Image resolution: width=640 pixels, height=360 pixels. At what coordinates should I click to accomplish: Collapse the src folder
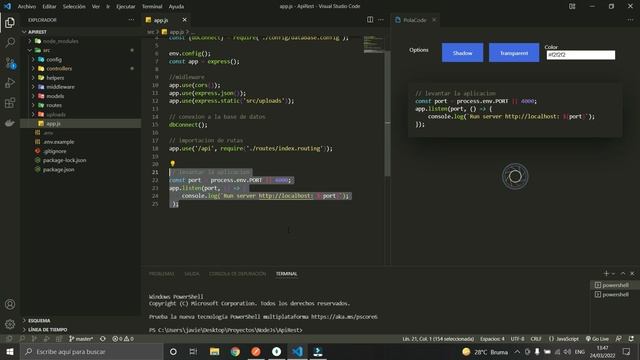click(30, 50)
